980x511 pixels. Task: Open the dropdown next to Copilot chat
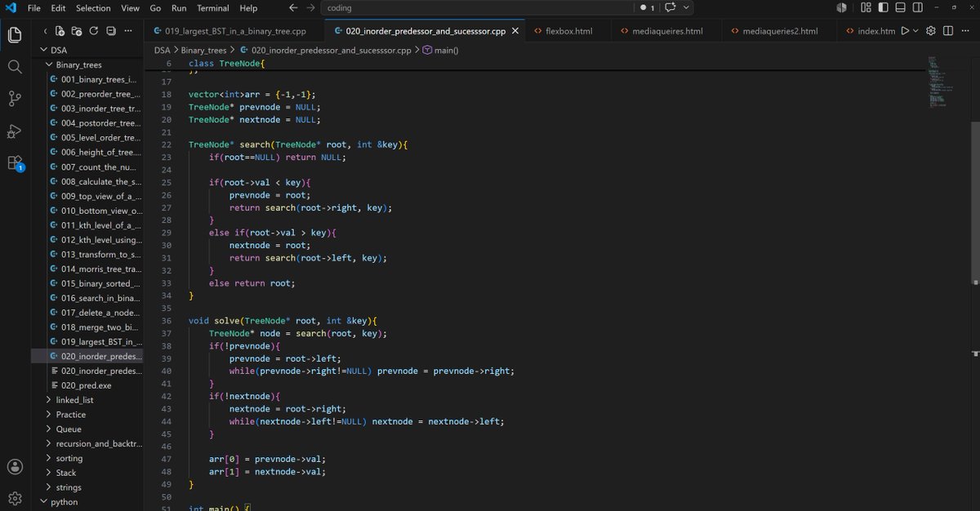click(x=686, y=8)
